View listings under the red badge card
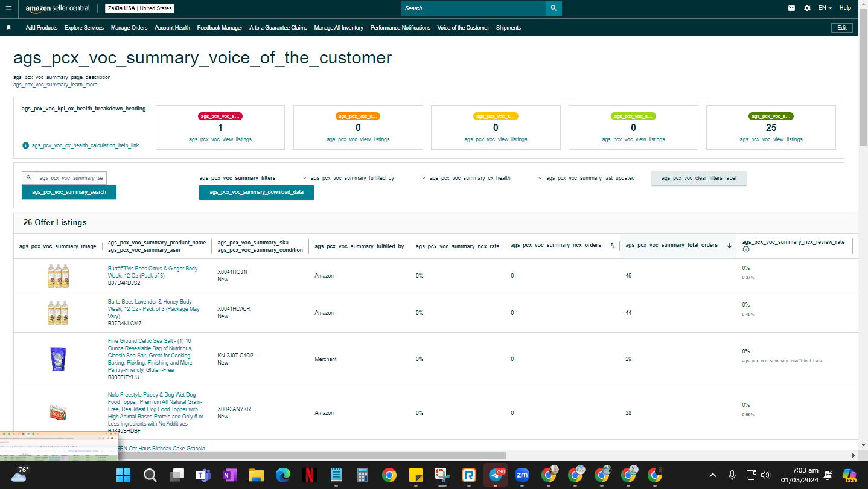The height and width of the screenshot is (489, 868). tap(220, 139)
